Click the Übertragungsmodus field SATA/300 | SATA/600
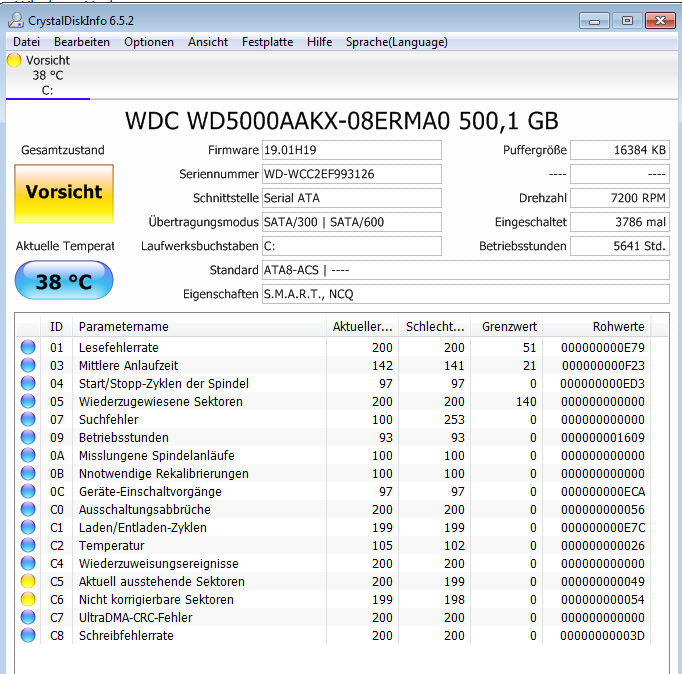This screenshot has height=674, width=682. pos(352,222)
